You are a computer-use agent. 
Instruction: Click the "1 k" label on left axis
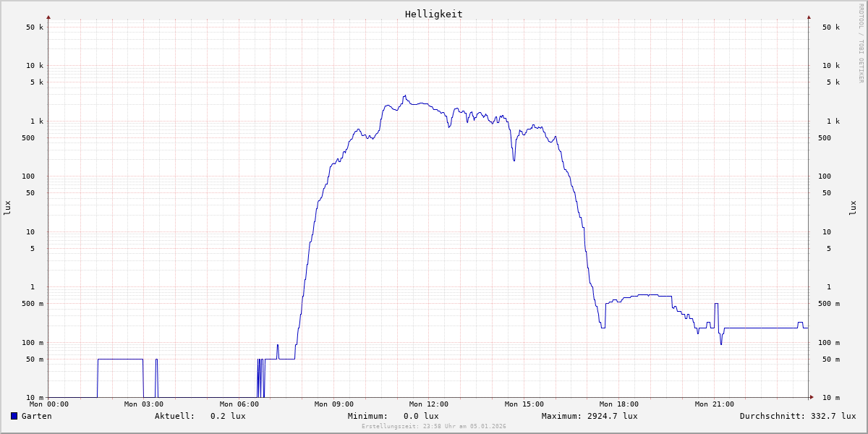[x=37, y=122]
